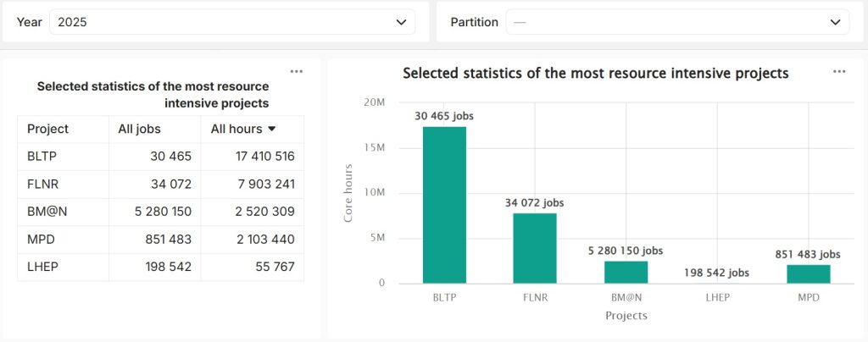Viewport: 868px width, 342px height.
Task: Click the BLTP bar in chart
Action: (x=444, y=205)
